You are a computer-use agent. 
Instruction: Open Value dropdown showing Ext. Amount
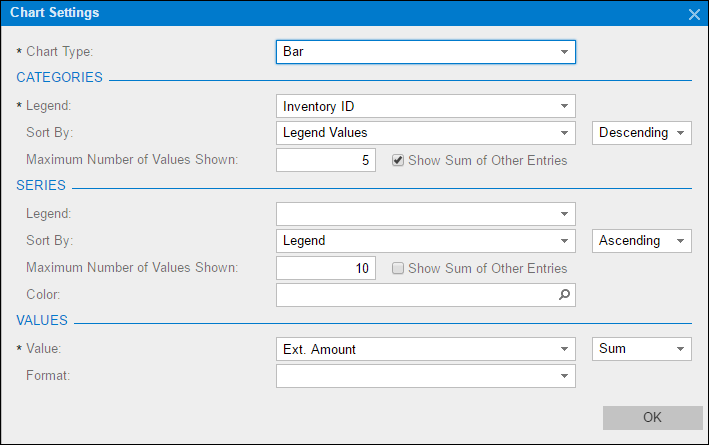(x=425, y=349)
